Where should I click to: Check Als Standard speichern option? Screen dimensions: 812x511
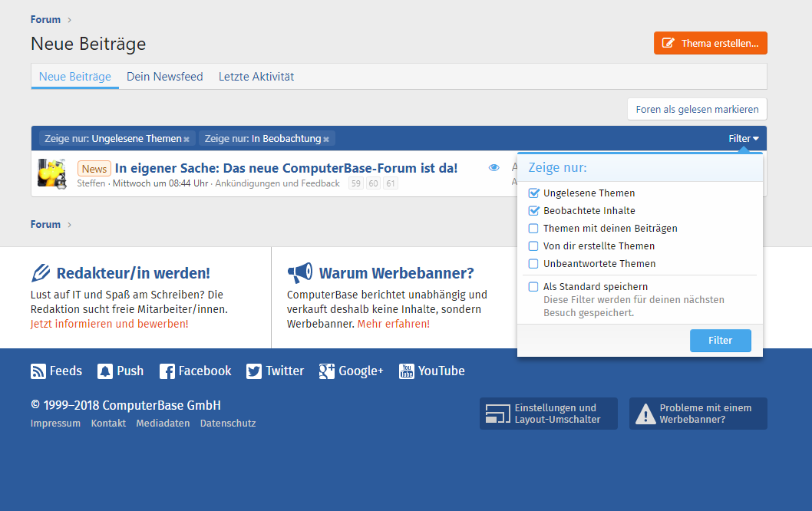[x=533, y=286]
